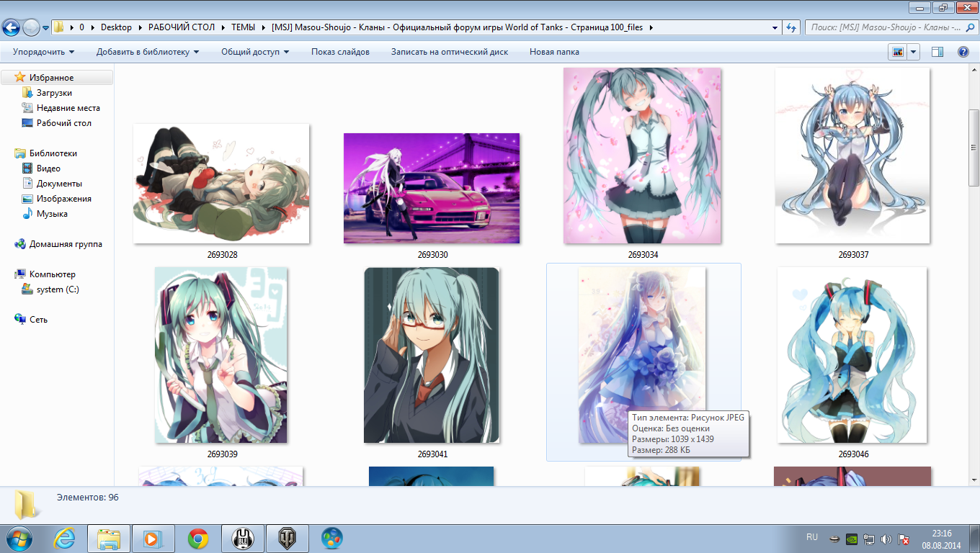Open Недавние места in the navigation pane
Screen dimensions: 980x553
[68, 108]
